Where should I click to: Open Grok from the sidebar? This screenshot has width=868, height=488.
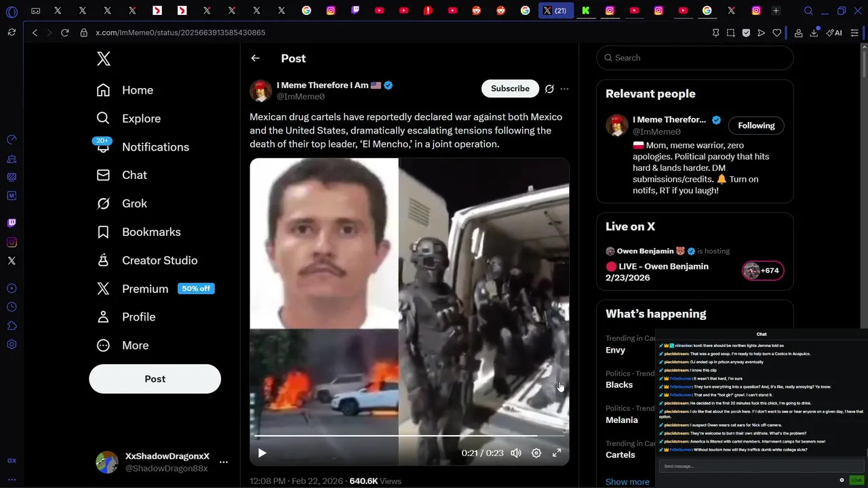point(122,203)
